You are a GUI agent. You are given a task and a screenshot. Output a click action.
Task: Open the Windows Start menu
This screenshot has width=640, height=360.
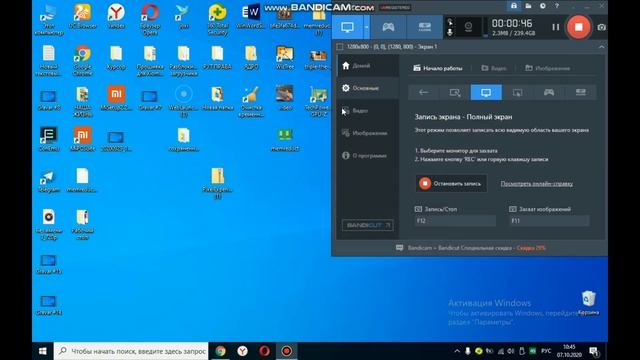point(43,351)
